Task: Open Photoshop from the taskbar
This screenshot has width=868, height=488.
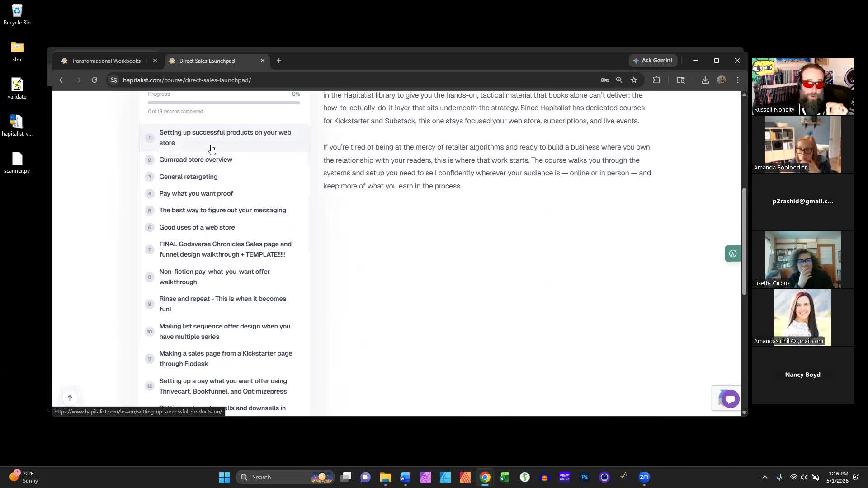Action: coord(584,477)
